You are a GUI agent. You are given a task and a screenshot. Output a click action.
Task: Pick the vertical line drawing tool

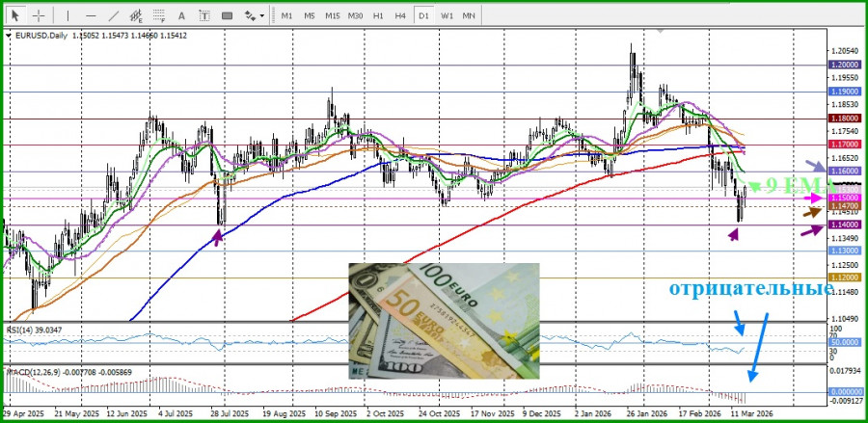pyautogui.click(x=68, y=15)
